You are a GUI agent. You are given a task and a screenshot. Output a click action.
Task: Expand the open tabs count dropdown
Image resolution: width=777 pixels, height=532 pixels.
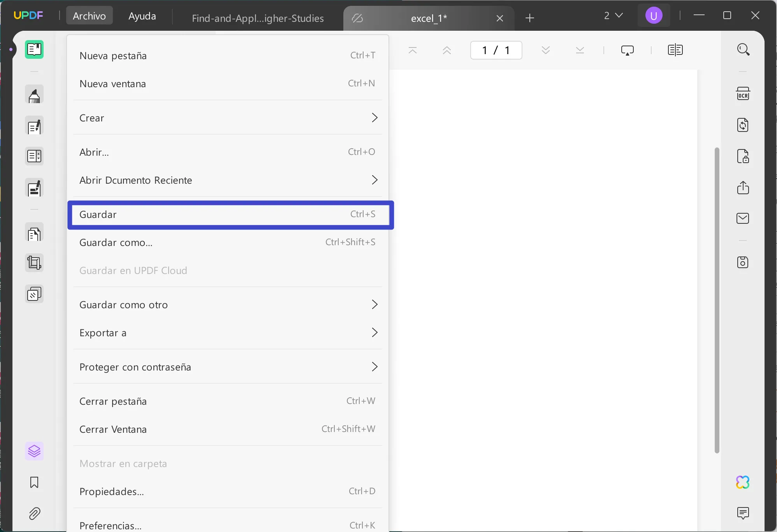614,16
